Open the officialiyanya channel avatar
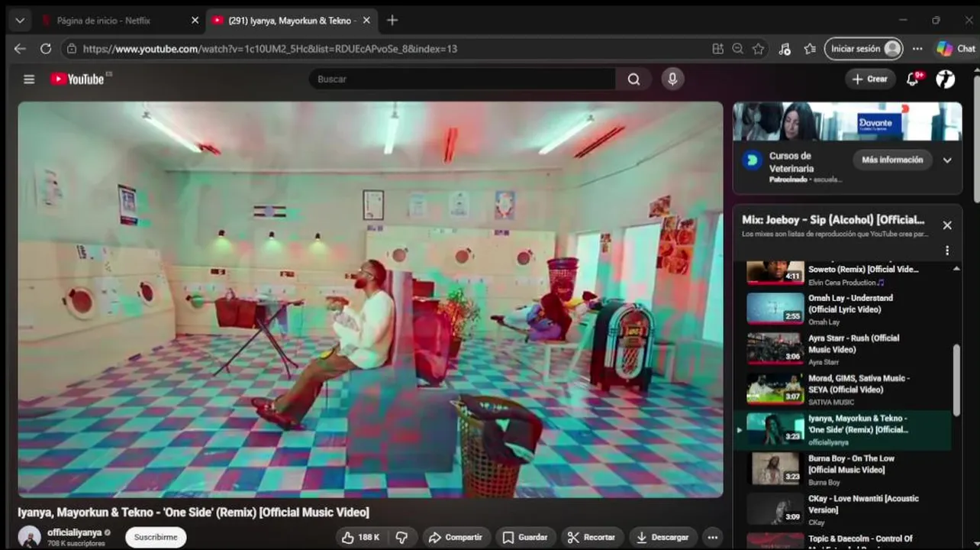The height and width of the screenshot is (550, 980). tap(29, 536)
